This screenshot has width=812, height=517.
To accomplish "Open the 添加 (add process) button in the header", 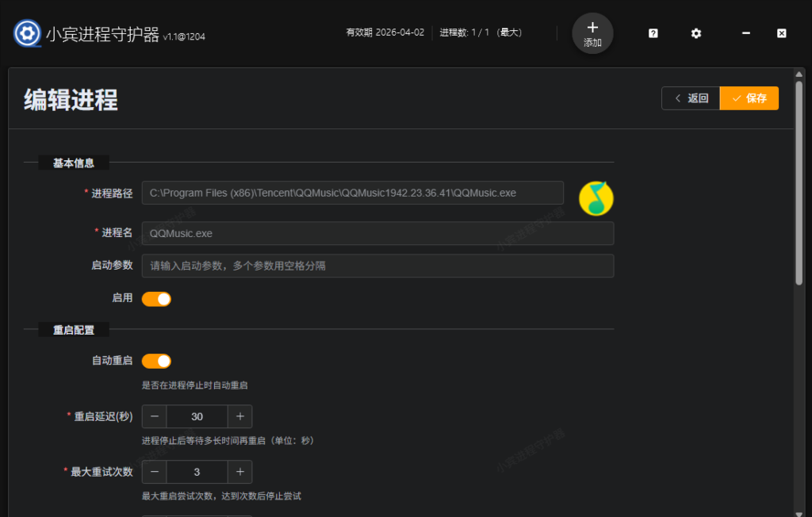I will tap(592, 33).
